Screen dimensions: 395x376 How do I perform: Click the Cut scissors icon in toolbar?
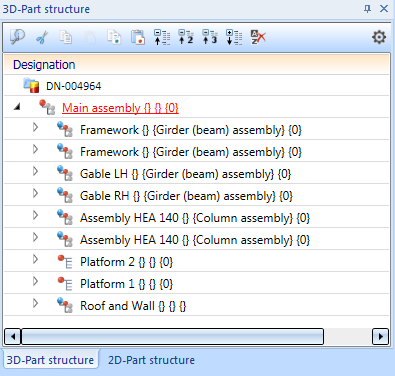coord(42,37)
